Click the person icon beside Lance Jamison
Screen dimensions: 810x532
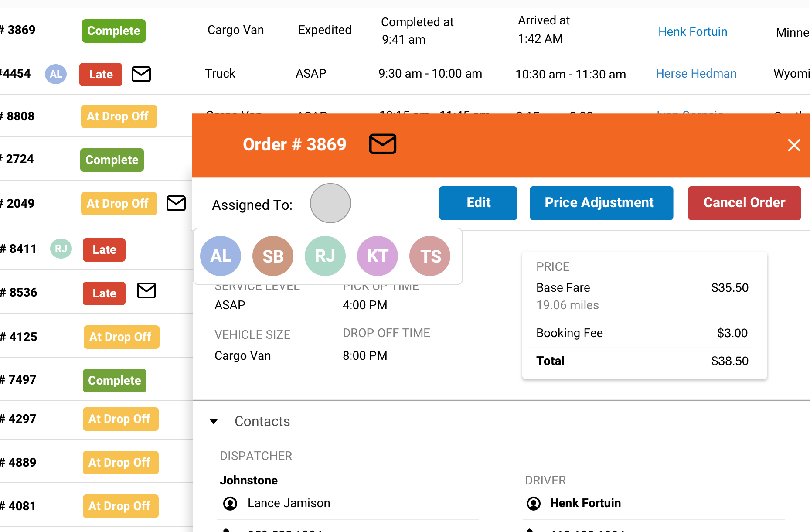(230, 504)
